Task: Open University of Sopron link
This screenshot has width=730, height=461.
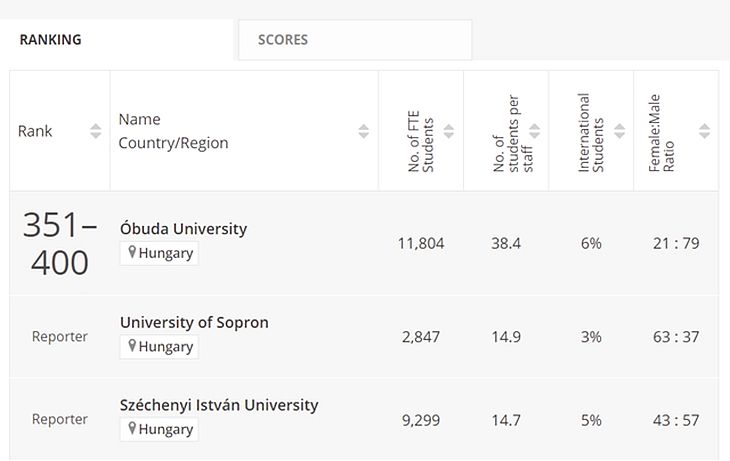Action: point(194,323)
